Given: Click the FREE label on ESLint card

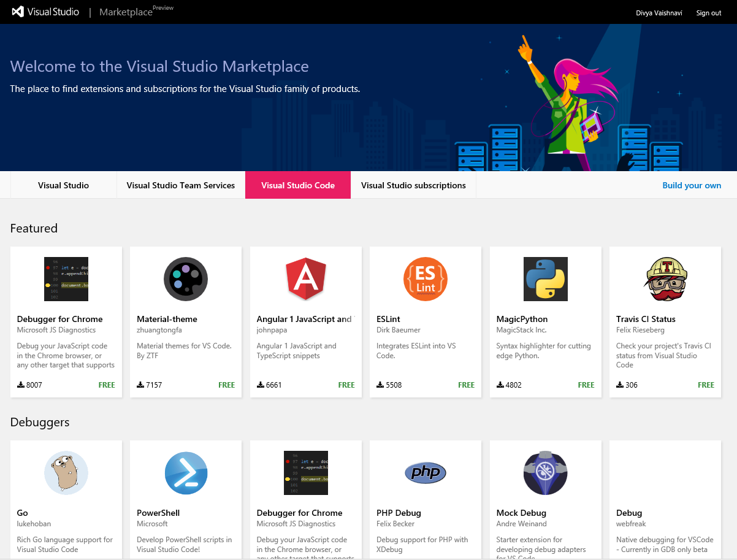Looking at the screenshot, I should [x=467, y=385].
